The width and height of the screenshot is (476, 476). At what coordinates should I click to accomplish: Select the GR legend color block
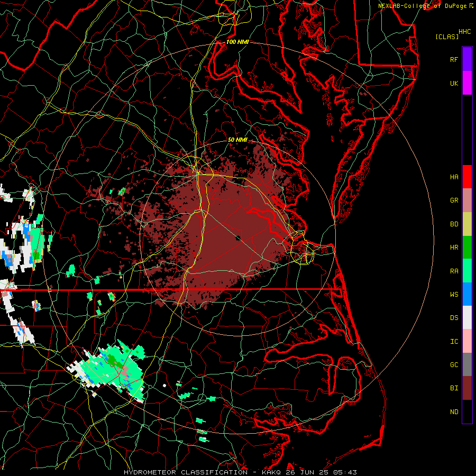point(467,200)
